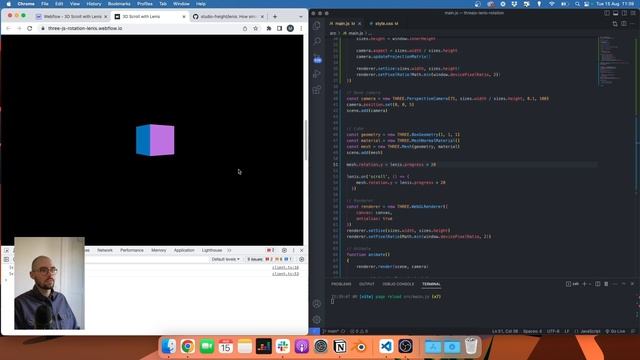Open the Manage gear in VS Code

[317, 320]
